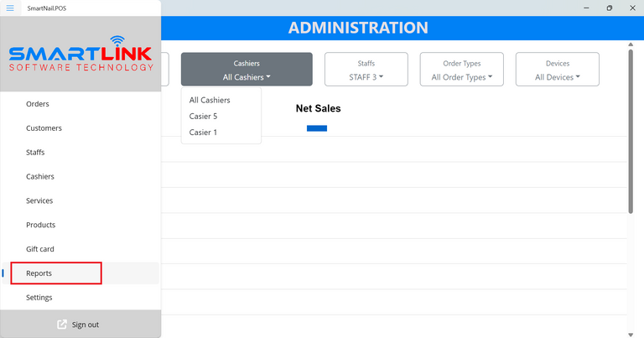Open the Cashiers page from the sidebar

pos(40,177)
